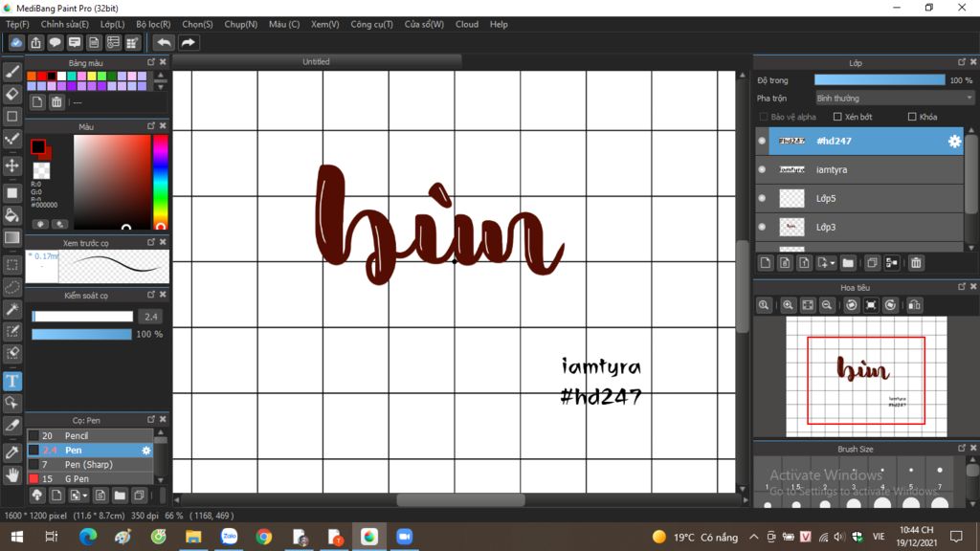Click the Redo arrow

(x=188, y=42)
